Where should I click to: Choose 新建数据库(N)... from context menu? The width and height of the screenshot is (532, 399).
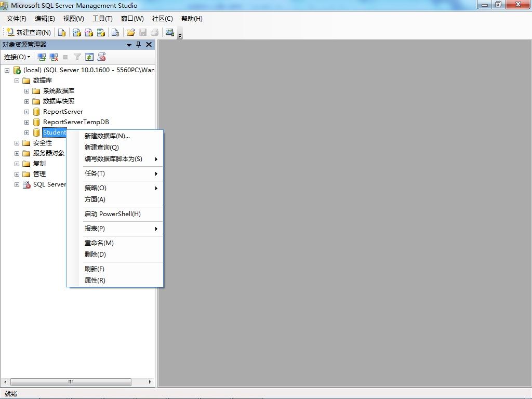[115, 136]
